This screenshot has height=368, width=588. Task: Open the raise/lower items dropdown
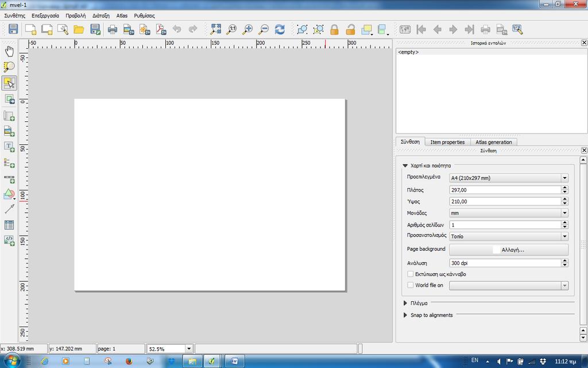(x=367, y=29)
